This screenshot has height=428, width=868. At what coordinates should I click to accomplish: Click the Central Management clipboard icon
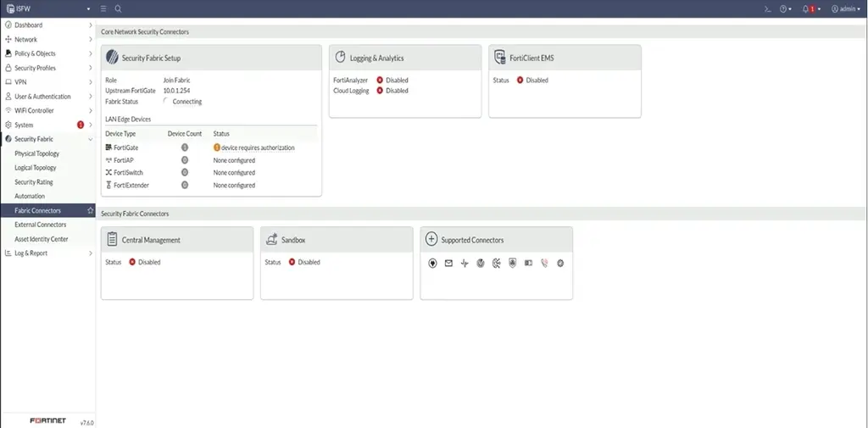(112, 239)
